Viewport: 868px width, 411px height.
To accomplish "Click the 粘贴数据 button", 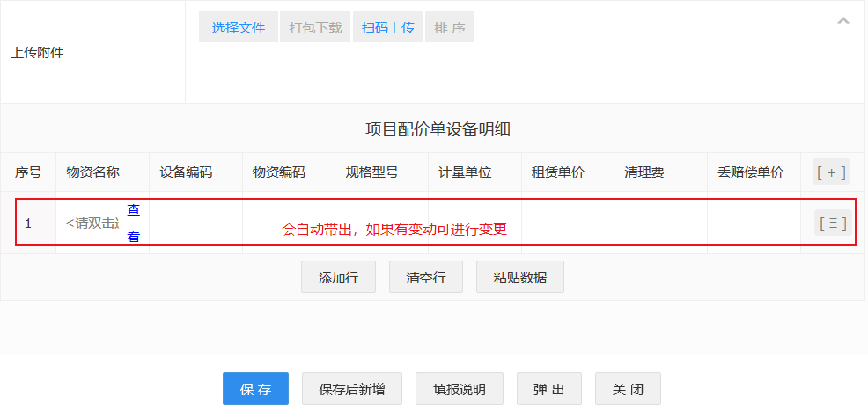I will click(519, 277).
